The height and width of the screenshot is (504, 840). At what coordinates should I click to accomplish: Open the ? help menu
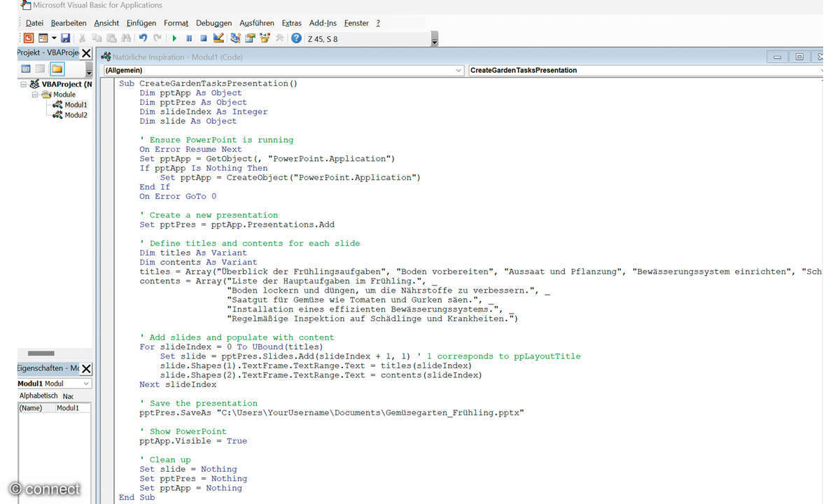point(378,23)
